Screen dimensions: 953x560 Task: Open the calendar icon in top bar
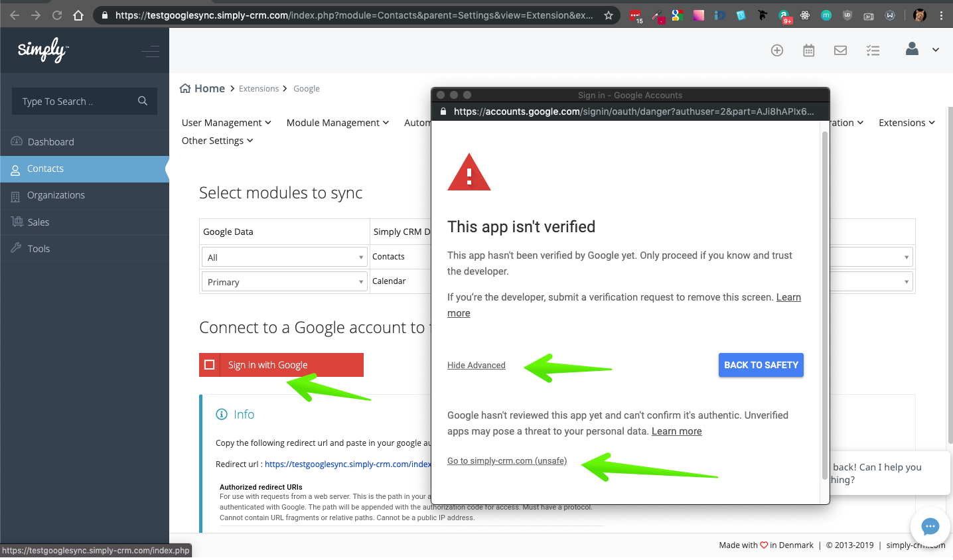pos(808,50)
